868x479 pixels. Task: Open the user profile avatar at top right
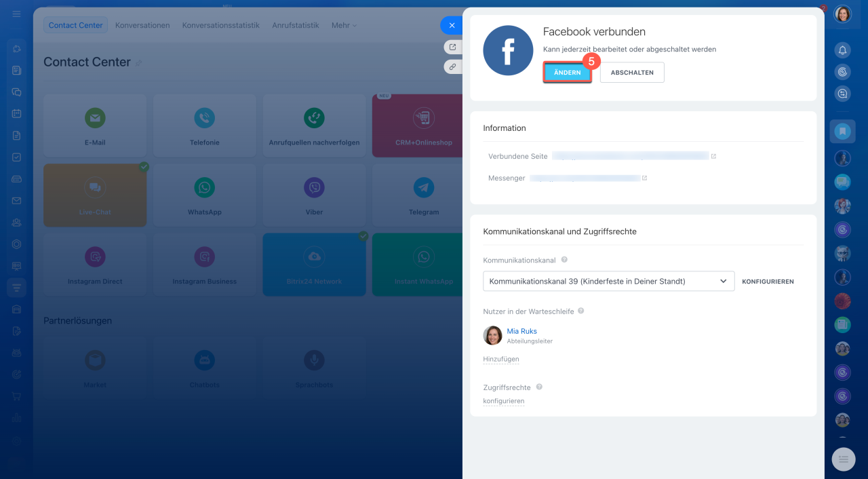coord(842,14)
